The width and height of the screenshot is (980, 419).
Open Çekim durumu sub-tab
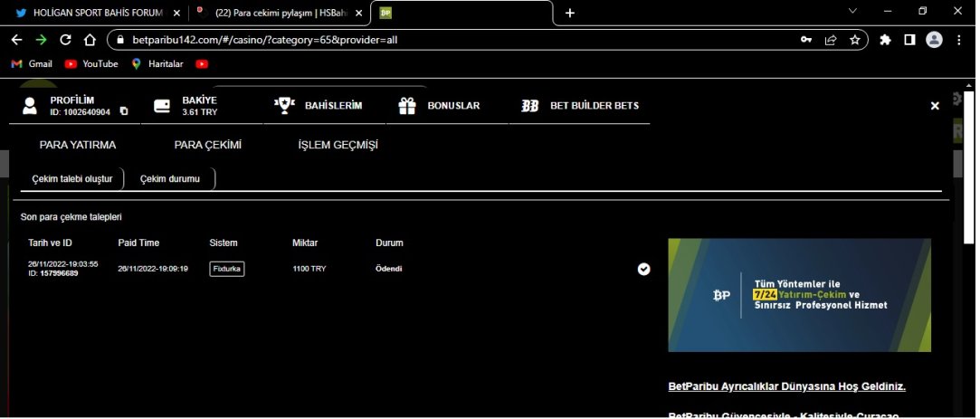pyautogui.click(x=169, y=179)
